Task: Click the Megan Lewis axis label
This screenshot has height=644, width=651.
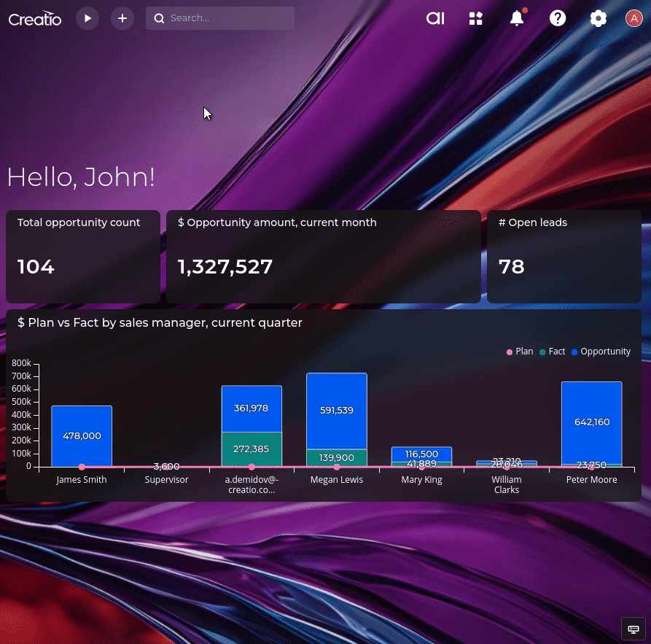Action: tap(337, 480)
